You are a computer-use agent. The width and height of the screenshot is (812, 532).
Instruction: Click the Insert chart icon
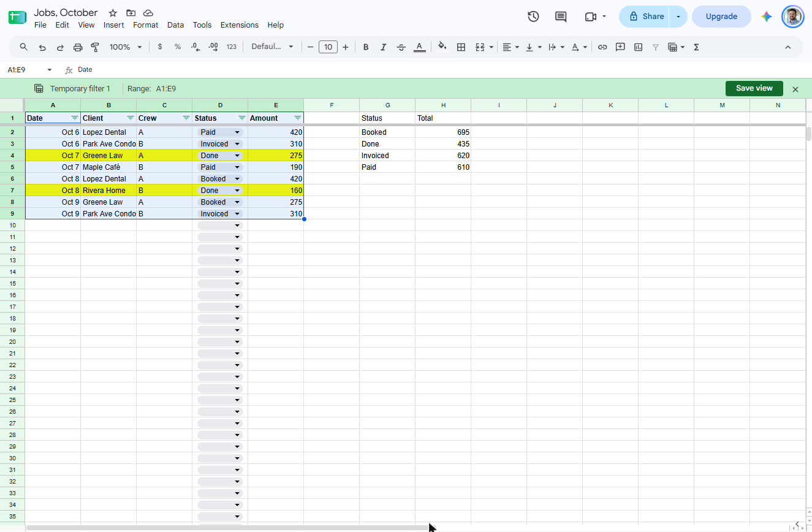pyautogui.click(x=638, y=47)
